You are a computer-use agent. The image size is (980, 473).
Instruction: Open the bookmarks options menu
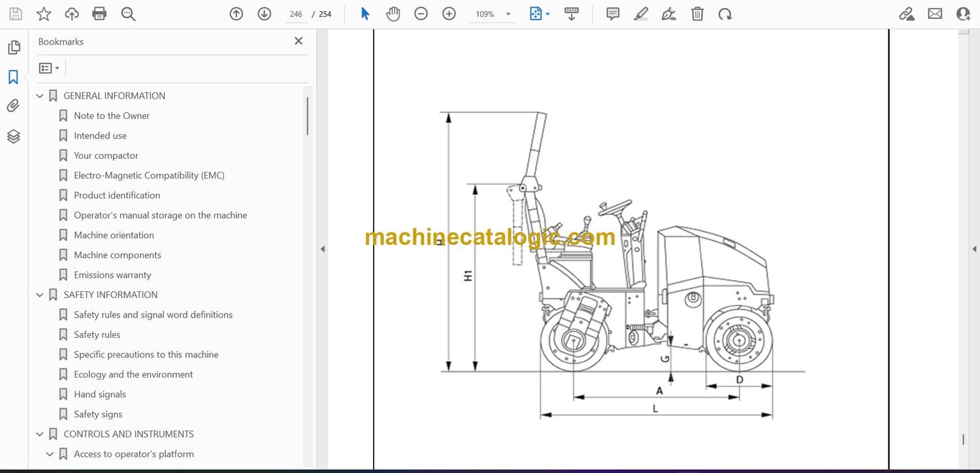[49, 68]
